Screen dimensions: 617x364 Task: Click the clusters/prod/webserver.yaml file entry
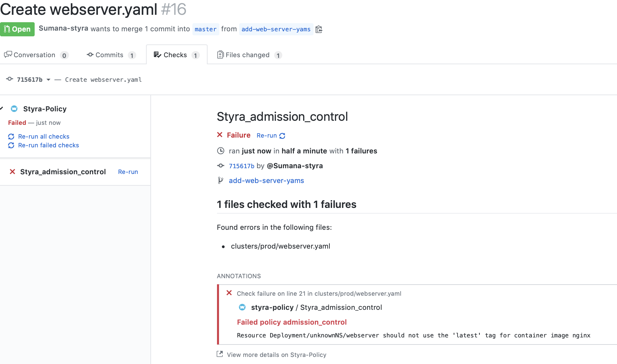point(281,246)
